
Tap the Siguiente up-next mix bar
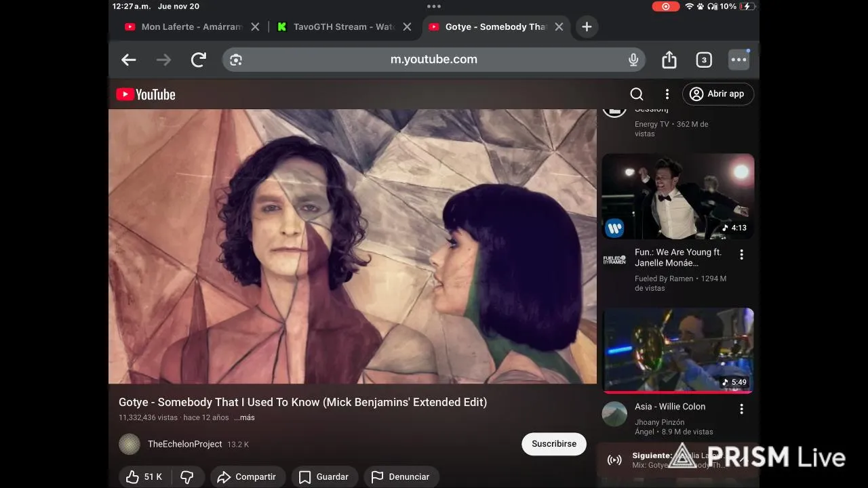click(x=678, y=460)
